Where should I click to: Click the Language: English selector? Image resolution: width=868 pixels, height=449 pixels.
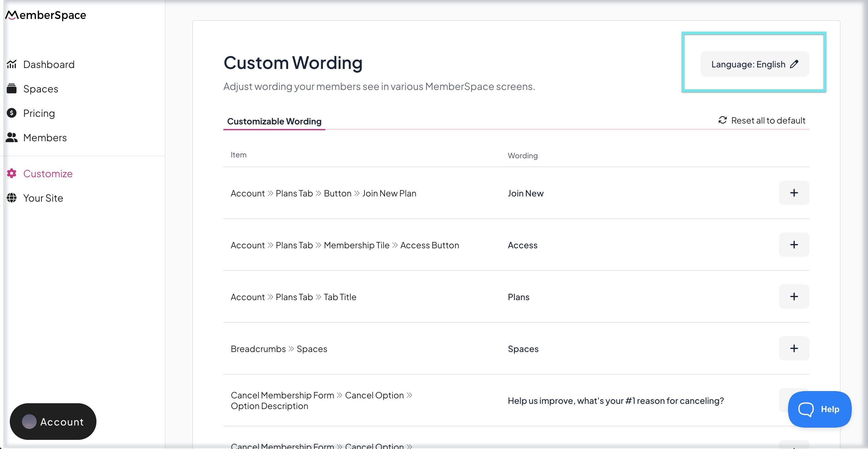pos(748,64)
